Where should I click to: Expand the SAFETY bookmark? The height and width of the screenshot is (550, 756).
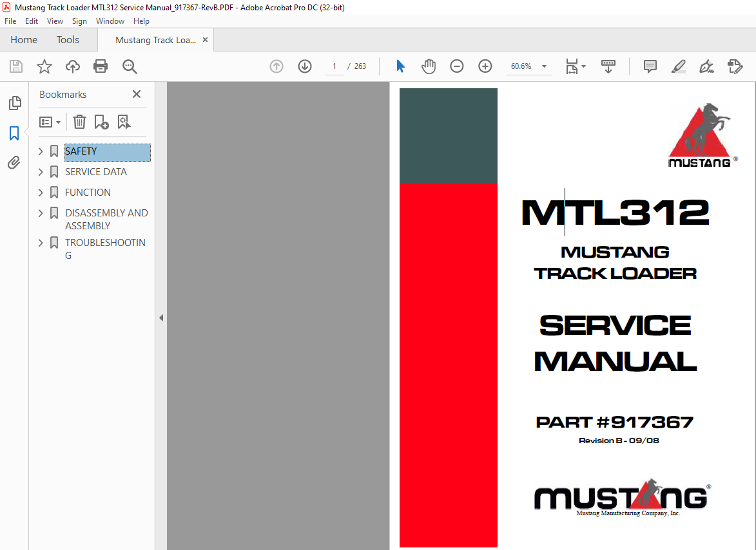coord(41,151)
